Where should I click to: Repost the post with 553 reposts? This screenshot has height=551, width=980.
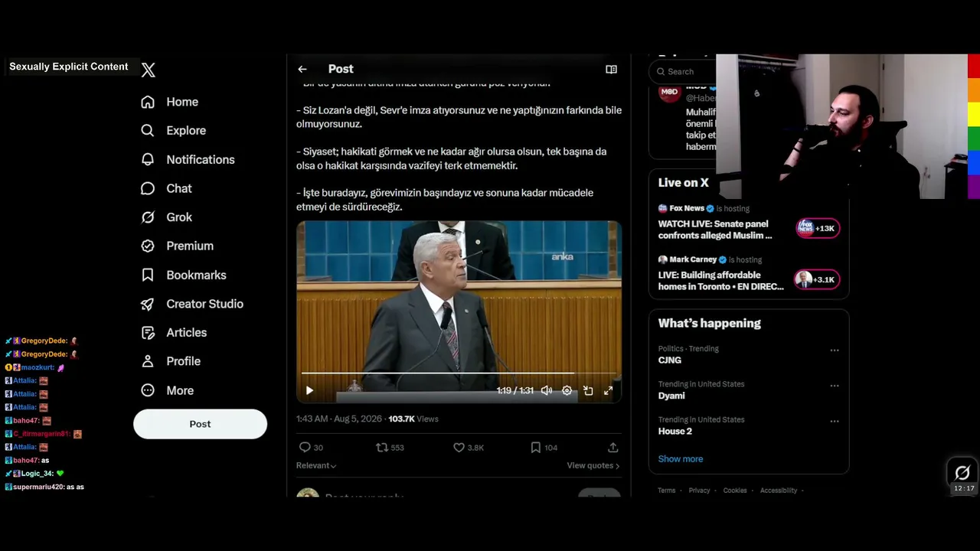(x=381, y=448)
